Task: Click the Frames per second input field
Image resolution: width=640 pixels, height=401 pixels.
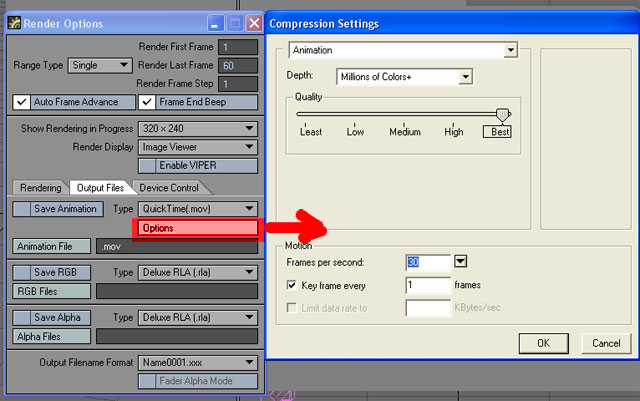Action: [428, 262]
